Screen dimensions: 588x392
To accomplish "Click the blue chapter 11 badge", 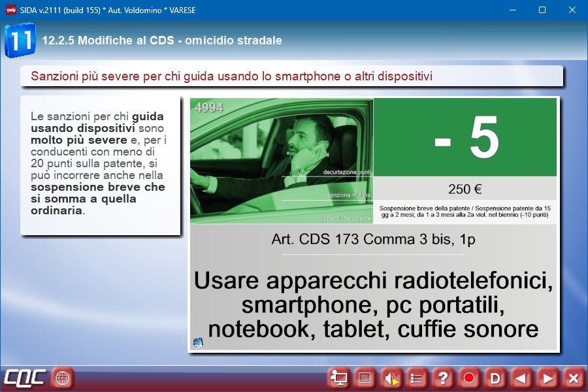I will [19, 40].
